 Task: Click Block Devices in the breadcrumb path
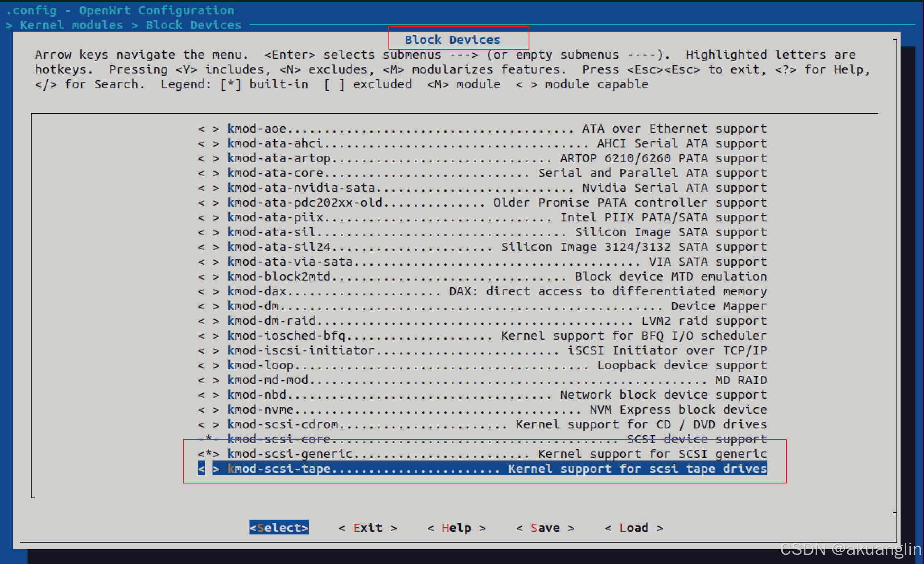point(193,25)
